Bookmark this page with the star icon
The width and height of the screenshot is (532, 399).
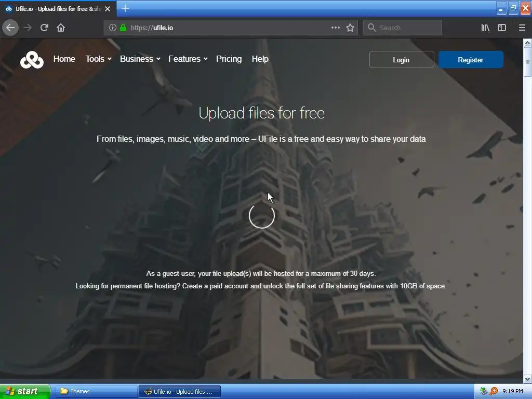[350, 28]
